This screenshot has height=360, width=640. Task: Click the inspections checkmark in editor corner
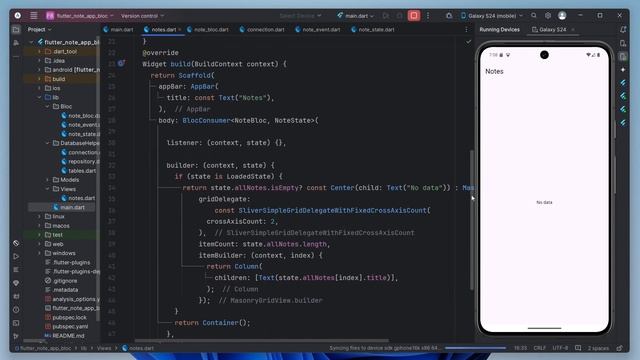469,41
